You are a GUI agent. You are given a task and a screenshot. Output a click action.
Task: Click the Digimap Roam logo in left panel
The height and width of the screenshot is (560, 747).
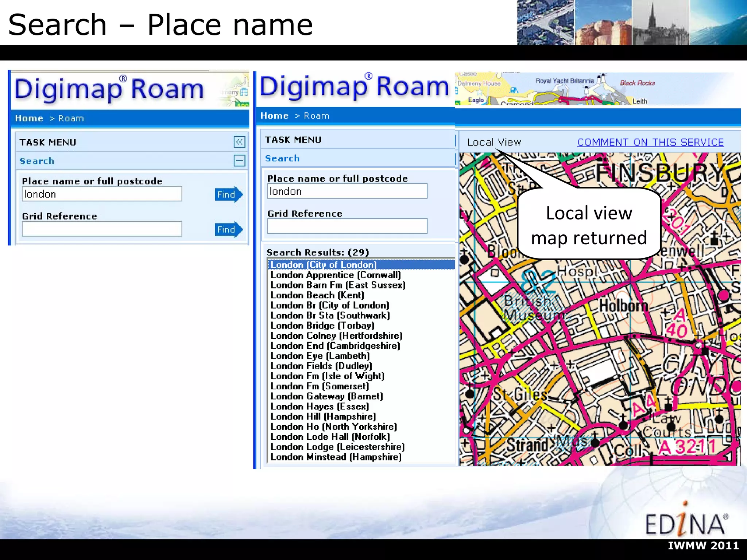(109, 89)
